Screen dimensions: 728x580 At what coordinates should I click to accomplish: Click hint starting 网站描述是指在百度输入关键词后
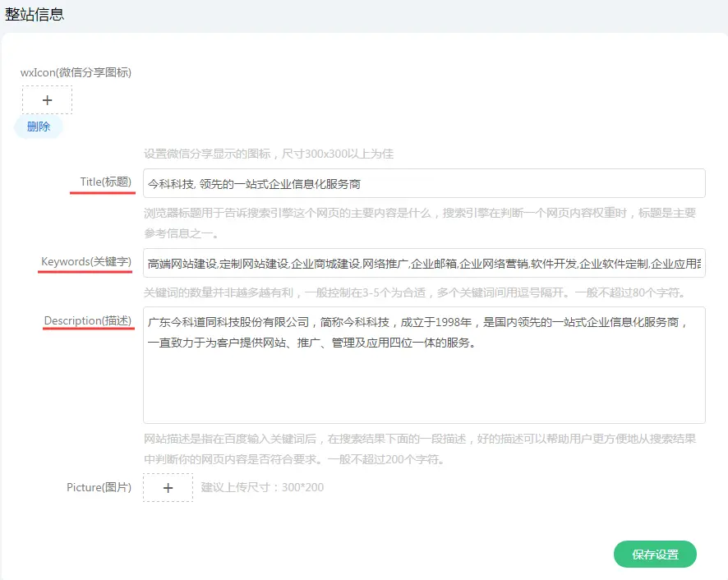click(x=420, y=449)
